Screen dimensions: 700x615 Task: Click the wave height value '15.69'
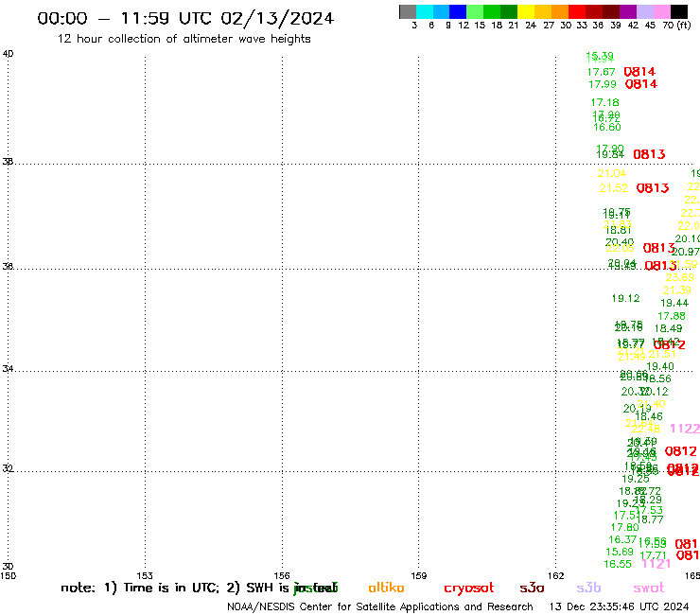pyautogui.click(x=620, y=552)
